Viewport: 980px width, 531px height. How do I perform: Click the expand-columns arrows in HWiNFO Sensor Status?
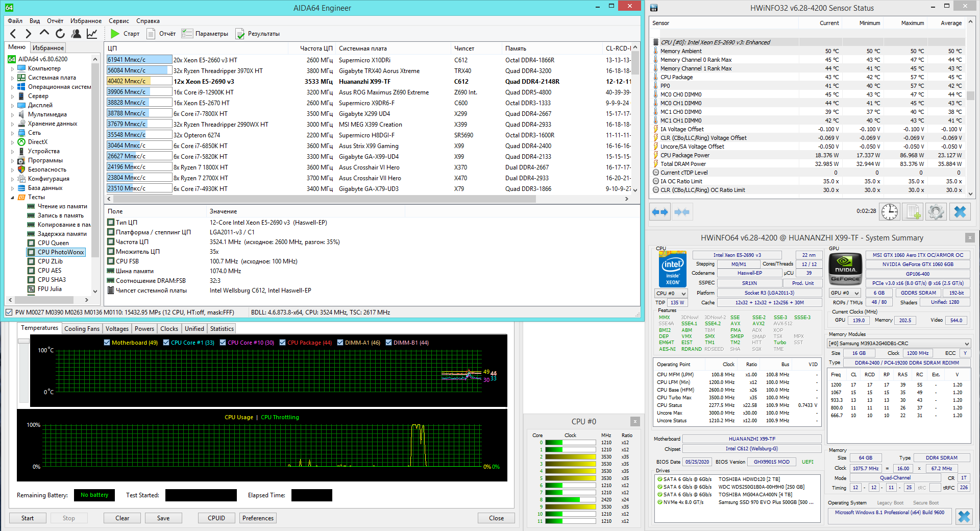point(660,212)
